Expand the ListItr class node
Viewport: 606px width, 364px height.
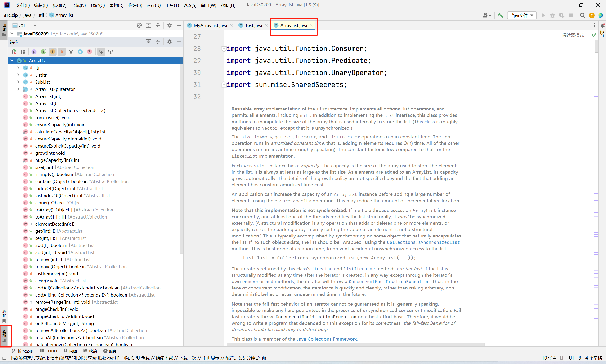(x=18, y=75)
